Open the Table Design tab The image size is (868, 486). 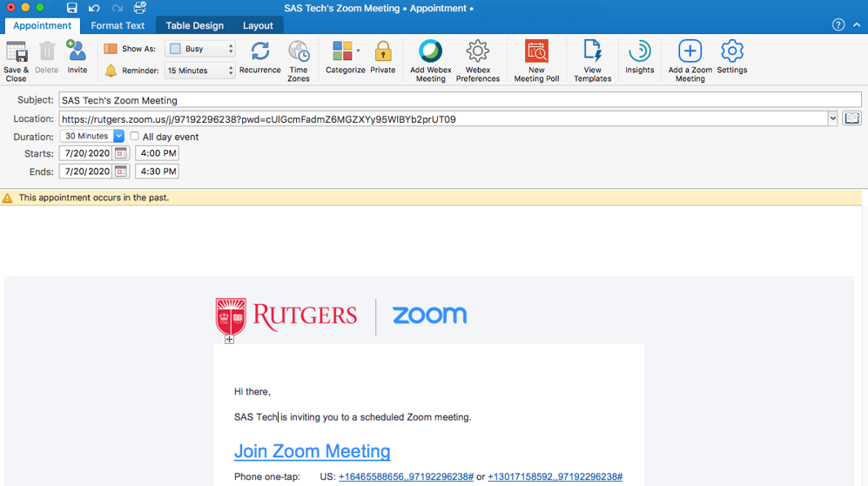[194, 25]
